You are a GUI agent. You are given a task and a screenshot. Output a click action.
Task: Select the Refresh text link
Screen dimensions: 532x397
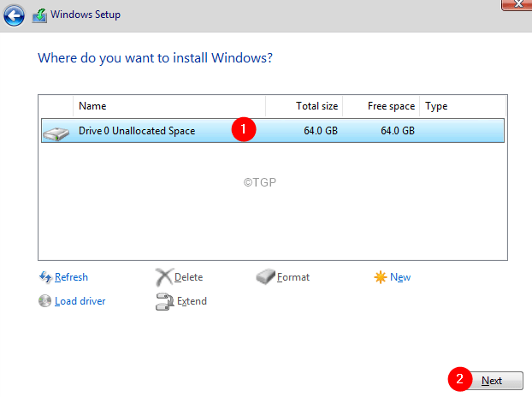[71, 277]
